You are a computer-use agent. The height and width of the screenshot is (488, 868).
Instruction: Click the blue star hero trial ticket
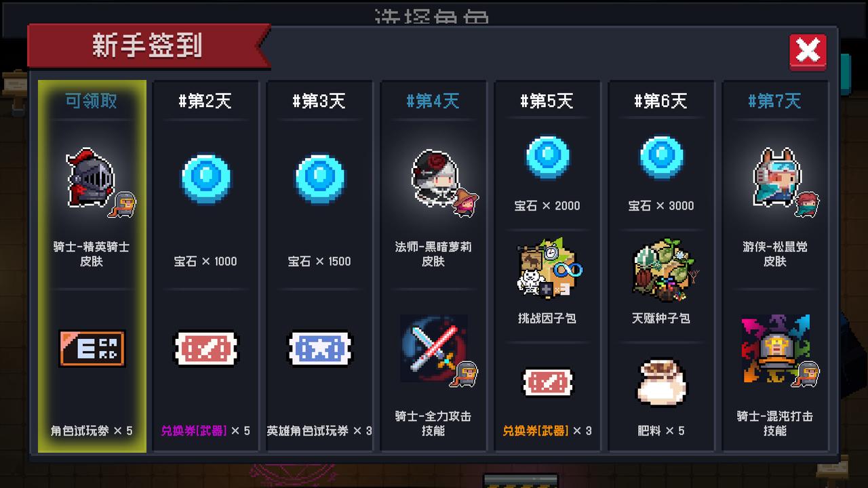[x=320, y=348]
